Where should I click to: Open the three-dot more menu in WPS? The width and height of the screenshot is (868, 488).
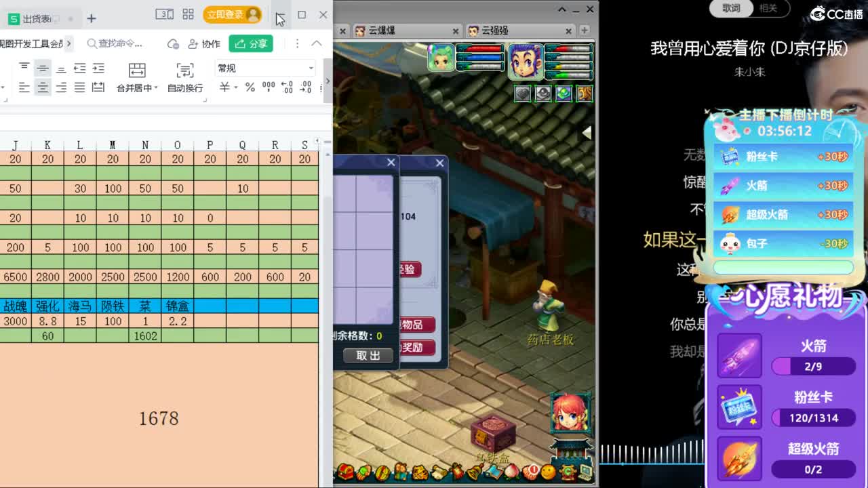point(297,43)
